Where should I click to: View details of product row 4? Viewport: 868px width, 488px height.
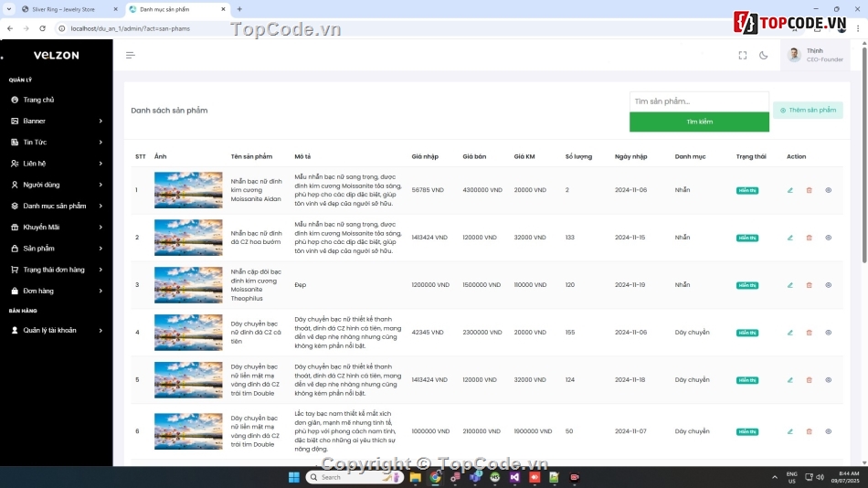click(x=828, y=333)
